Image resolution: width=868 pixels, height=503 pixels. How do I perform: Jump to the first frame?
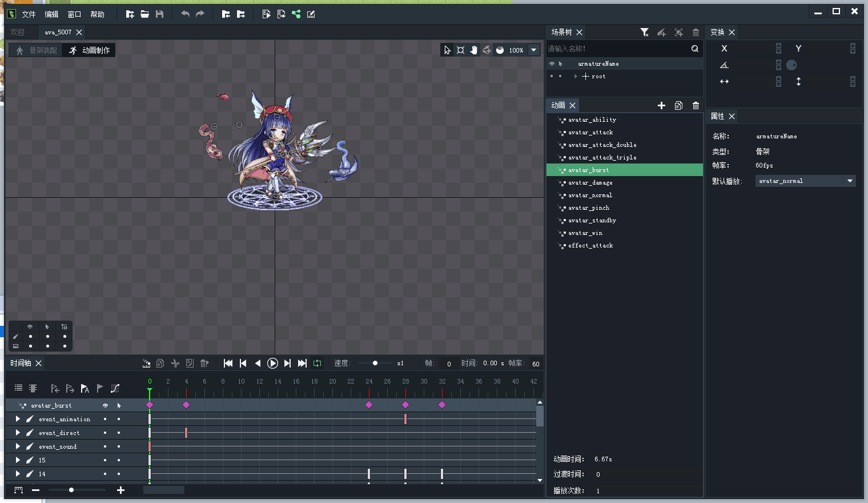tap(228, 364)
